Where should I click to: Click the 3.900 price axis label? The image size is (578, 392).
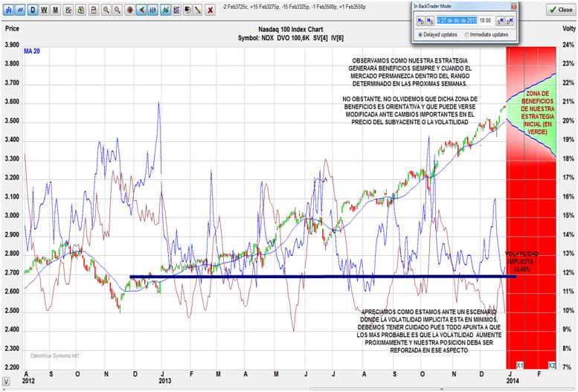(12, 45)
